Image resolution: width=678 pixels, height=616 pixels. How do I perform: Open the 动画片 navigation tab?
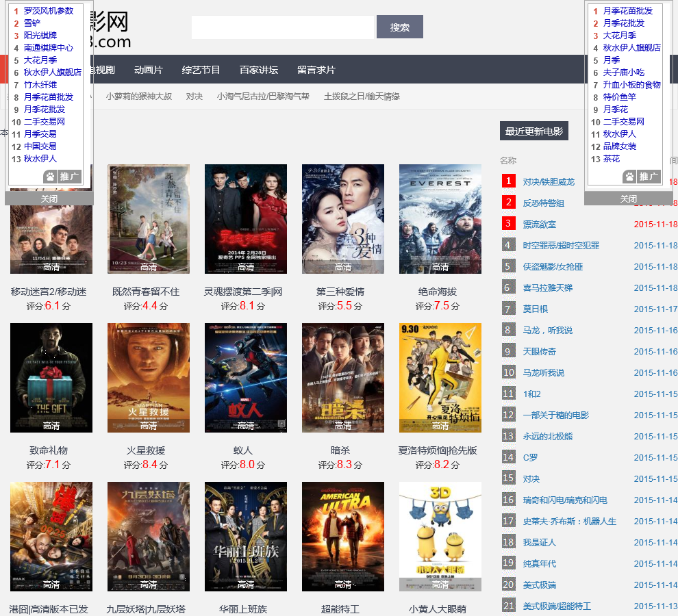pos(149,70)
